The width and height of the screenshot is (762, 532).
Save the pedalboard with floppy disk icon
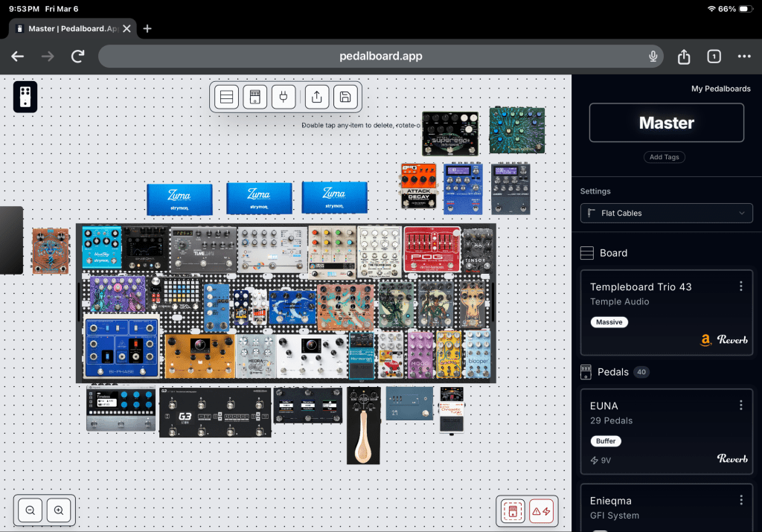click(x=345, y=97)
